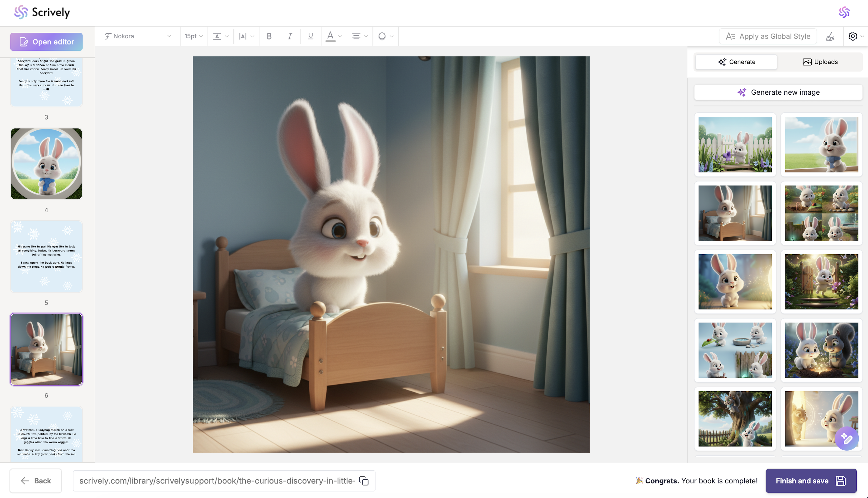Screen dimensions: 868x498
Task: Toggle underline formatting
Action: (310, 36)
